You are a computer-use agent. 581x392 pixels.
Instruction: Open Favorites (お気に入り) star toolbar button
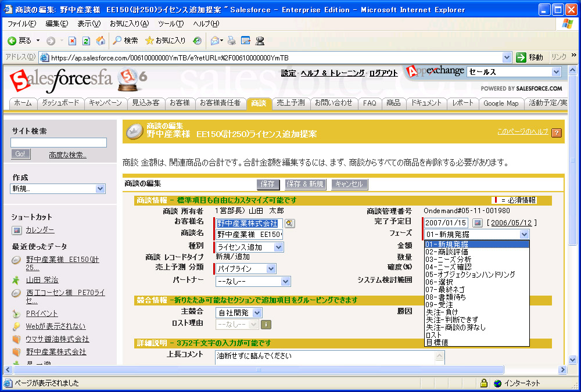(165, 41)
